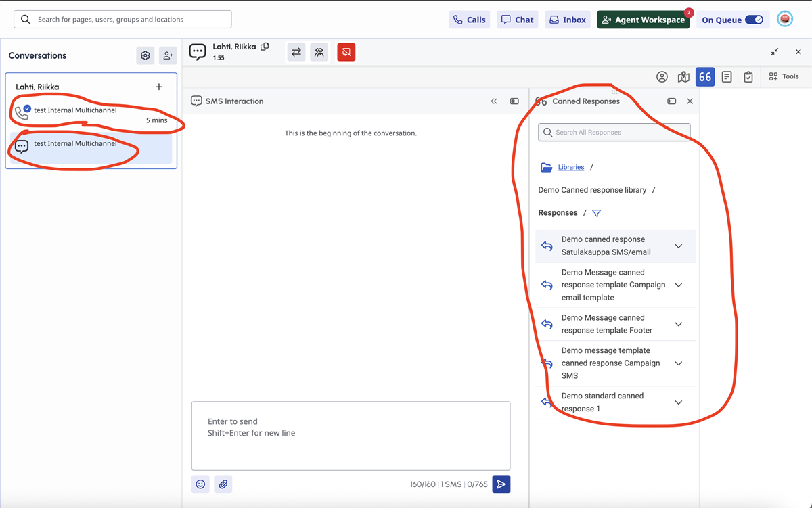The image size is (812, 508).
Task: Click the add participant icon in Conversations
Action: [x=168, y=55]
